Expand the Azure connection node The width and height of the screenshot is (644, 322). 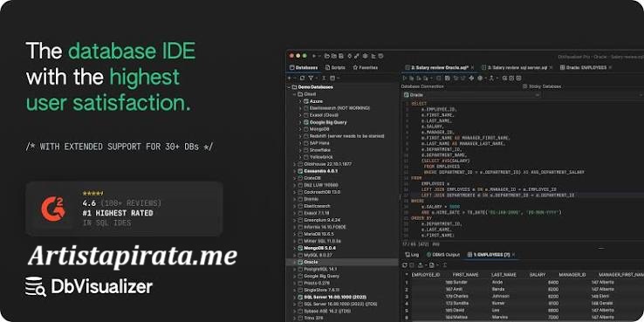[x=300, y=101]
